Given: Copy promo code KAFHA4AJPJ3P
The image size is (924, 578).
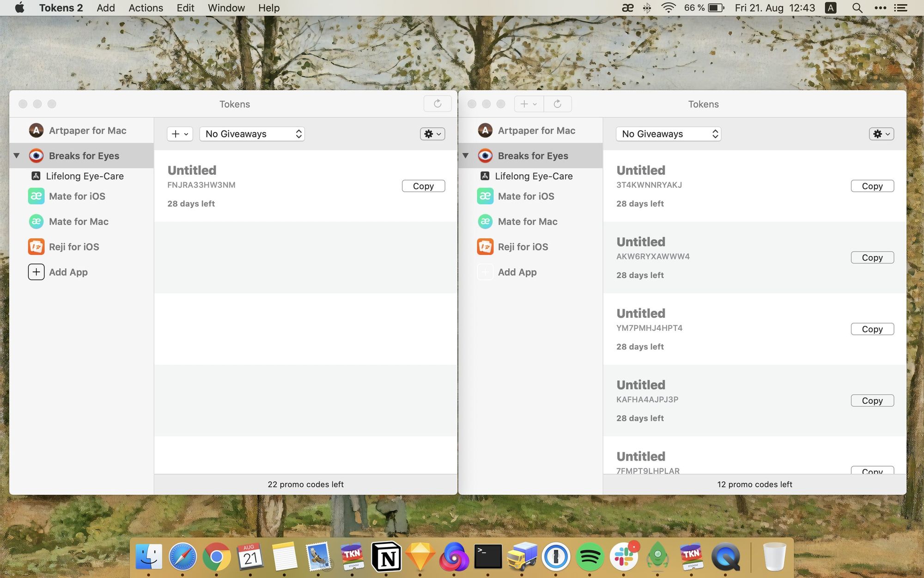Looking at the screenshot, I should point(872,400).
